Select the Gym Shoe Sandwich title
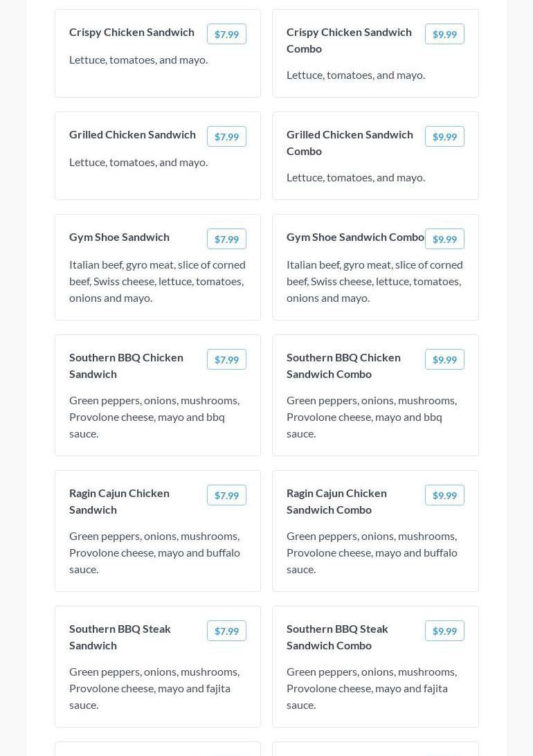The image size is (533, 756). coord(119,237)
